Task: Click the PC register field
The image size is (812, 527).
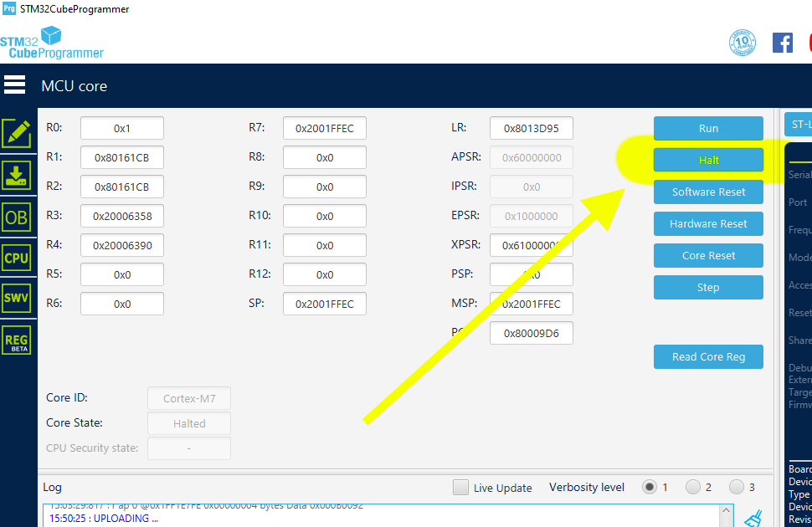Action: pyautogui.click(x=532, y=334)
